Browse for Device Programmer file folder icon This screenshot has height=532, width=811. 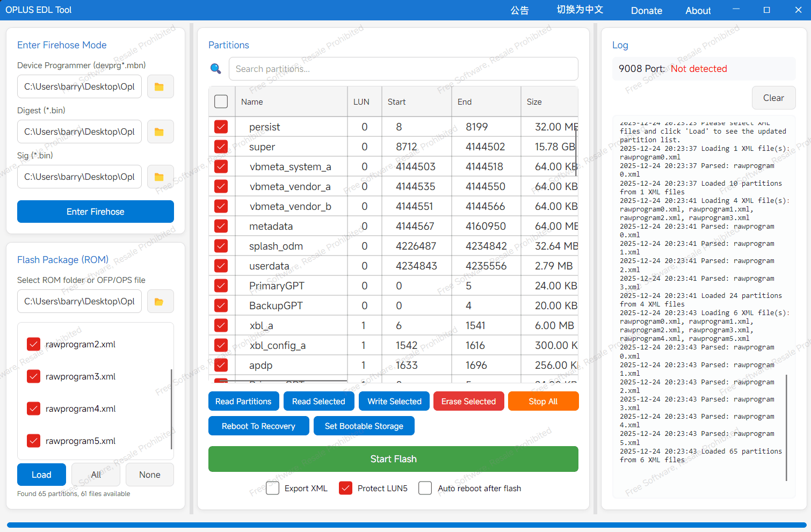160,86
